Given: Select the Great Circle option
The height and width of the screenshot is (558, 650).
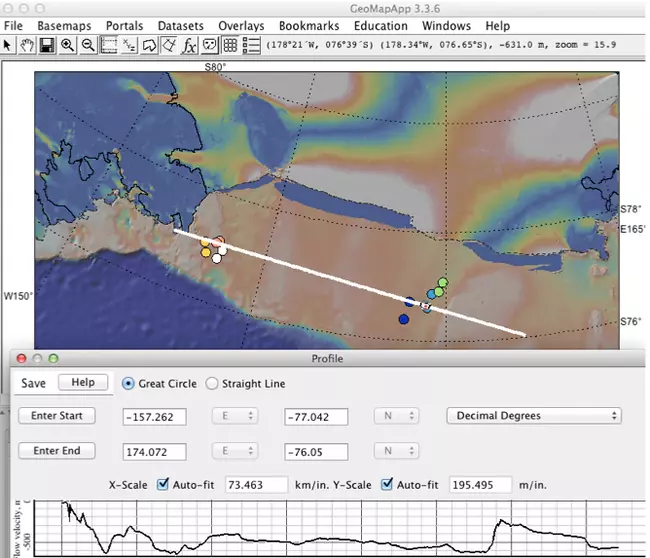Looking at the screenshot, I should pos(128,383).
